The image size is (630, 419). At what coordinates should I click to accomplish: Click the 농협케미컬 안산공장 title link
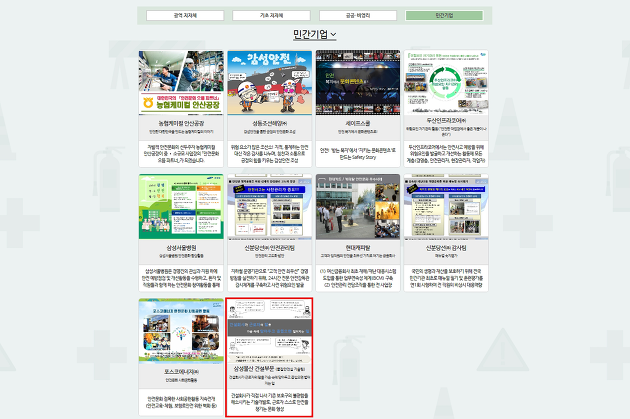coord(181,123)
